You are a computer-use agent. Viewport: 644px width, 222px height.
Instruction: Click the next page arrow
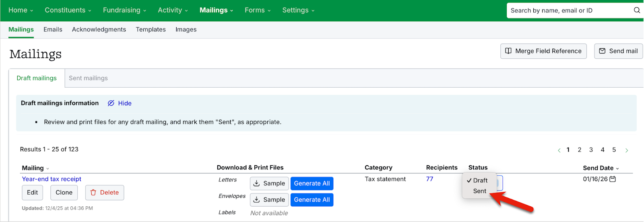[x=627, y=150]
